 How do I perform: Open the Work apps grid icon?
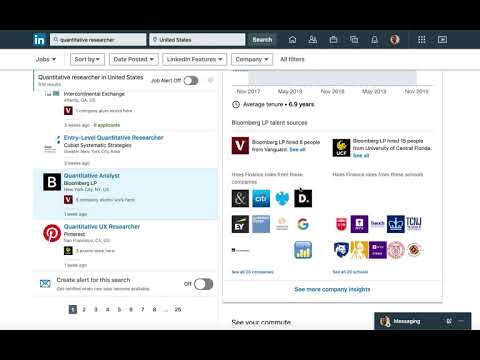pyautogui.click(x=422, y=40)
